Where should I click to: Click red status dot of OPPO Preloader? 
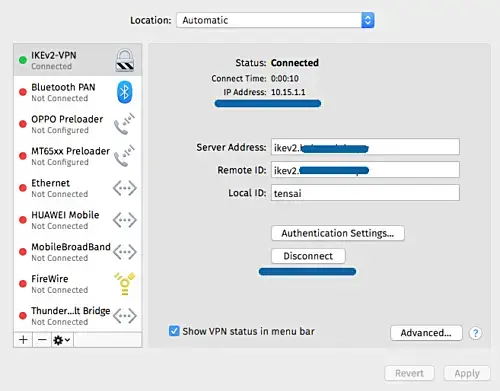pos(23,124)
